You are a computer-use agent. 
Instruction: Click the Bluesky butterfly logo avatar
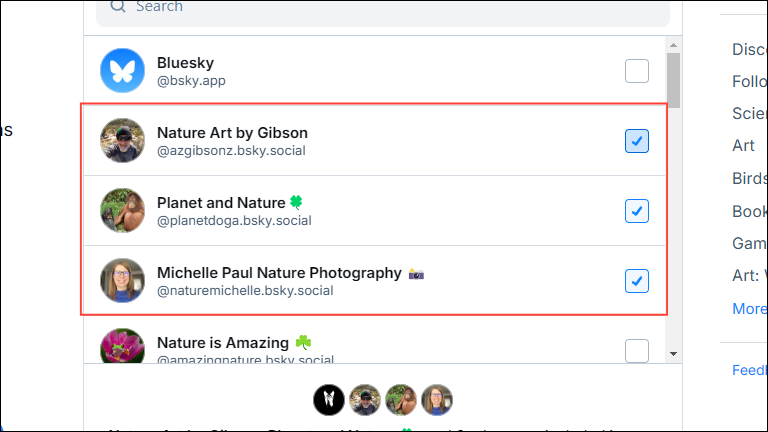tap(122, 71)
